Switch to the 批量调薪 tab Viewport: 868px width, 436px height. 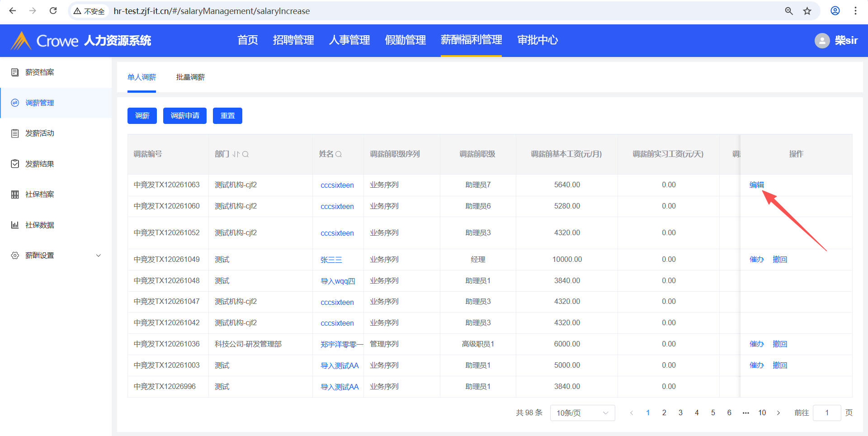[190, 77]
